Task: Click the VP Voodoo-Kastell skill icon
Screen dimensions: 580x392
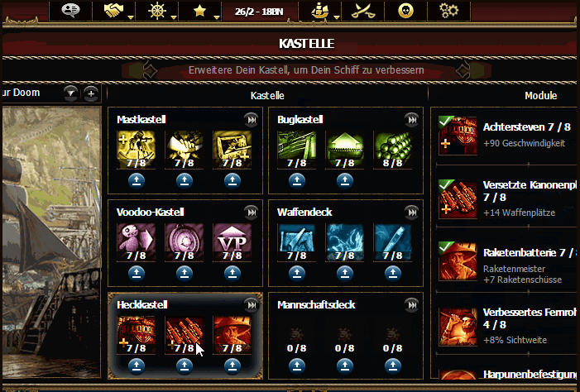Action: tap(232, 242)
